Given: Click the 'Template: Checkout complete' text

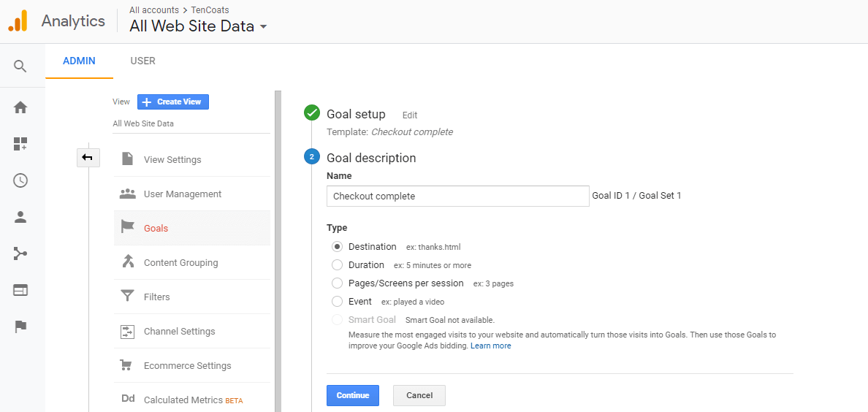Looking at the screenshot, I should pos(389,131).
